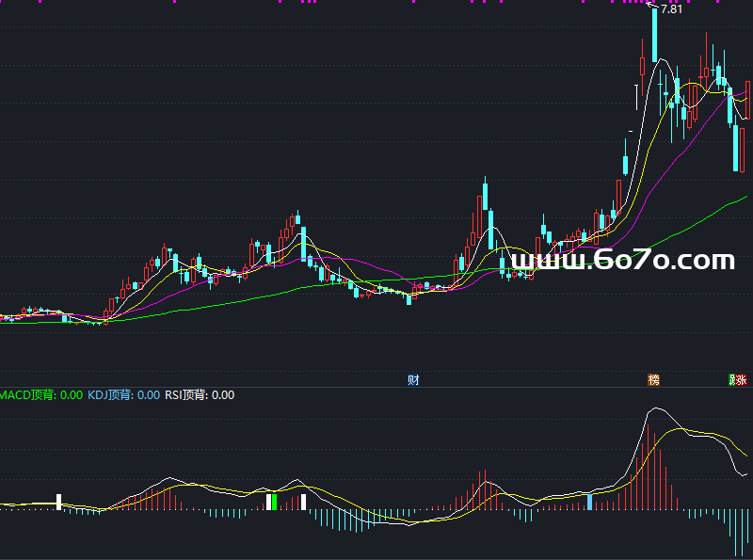Select the KDJ顶背 indicator label
Image resolution: width=753 pixels, height=560 pixels.
coord(123,395)
